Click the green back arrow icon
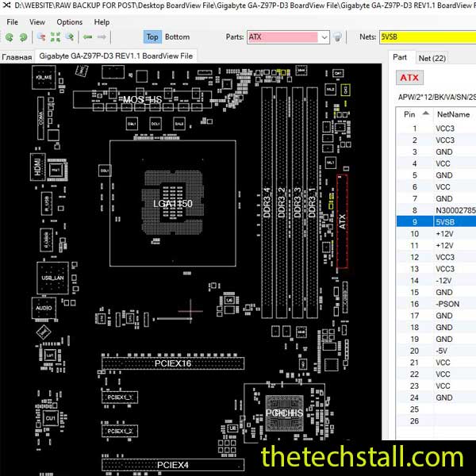 point(87,36)
